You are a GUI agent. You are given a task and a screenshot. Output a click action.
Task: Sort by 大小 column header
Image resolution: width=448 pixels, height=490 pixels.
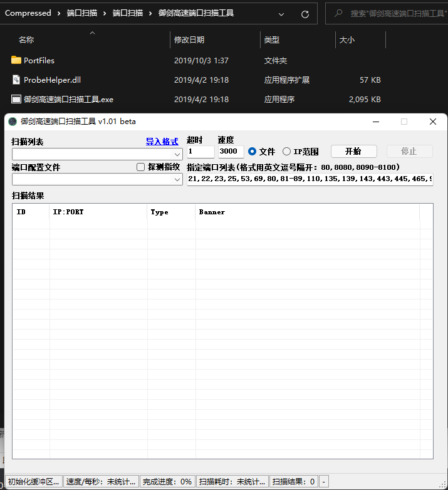tap(346, 40)
